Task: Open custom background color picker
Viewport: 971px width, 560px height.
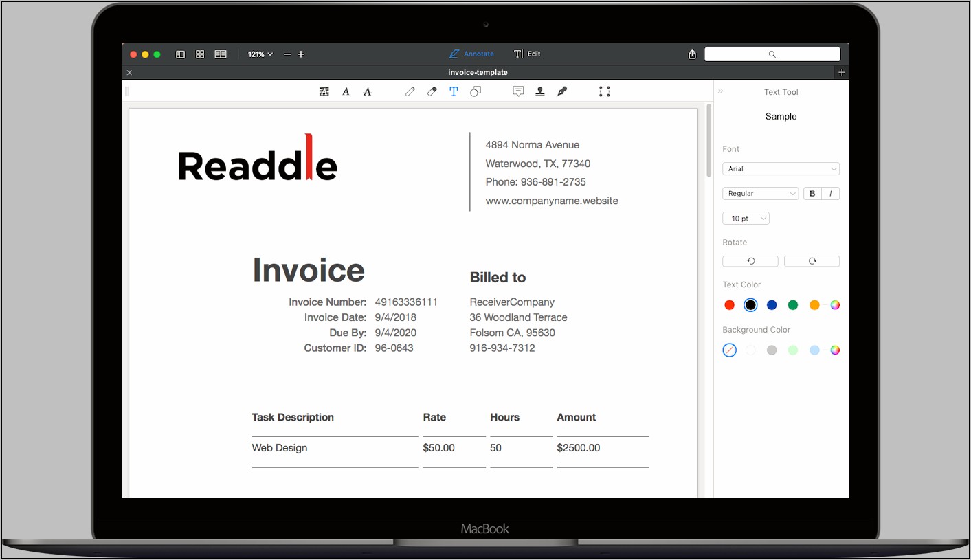Action: (x=835, y=350)
